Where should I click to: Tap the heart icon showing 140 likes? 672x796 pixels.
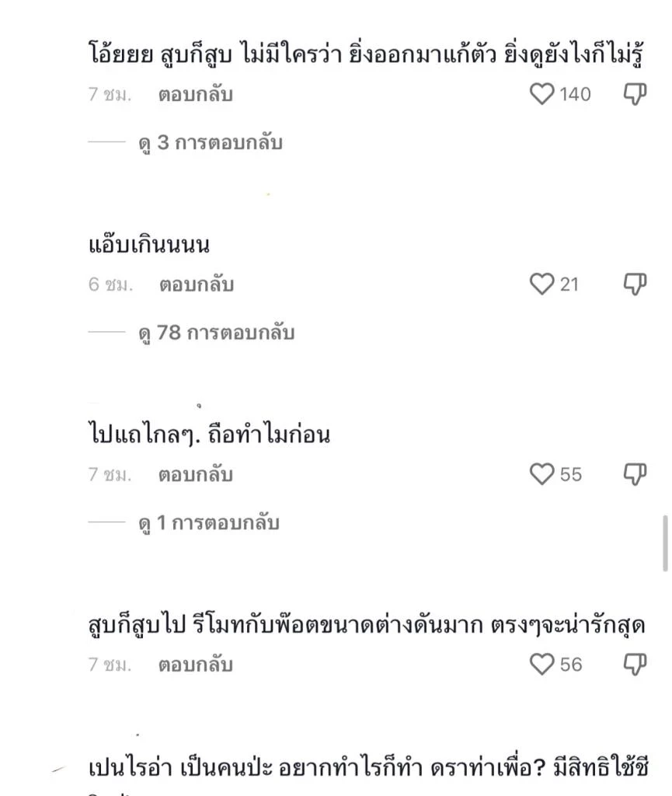click(544, 94)
